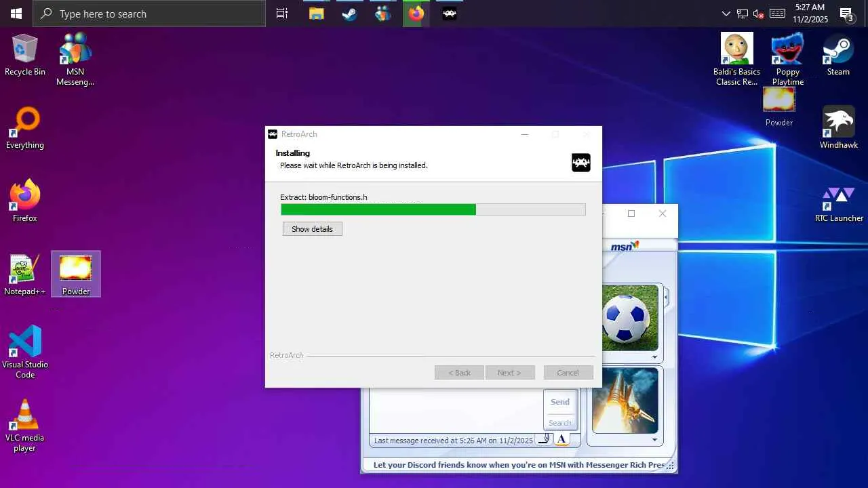Image resolution: width=868 pixels, height=488 pixels.
Task: Open the dropdown under the rocket picture
Action: (654, 440)
